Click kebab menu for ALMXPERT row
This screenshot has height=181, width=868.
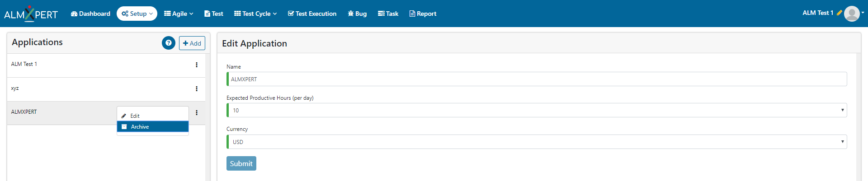coord(197,112)
